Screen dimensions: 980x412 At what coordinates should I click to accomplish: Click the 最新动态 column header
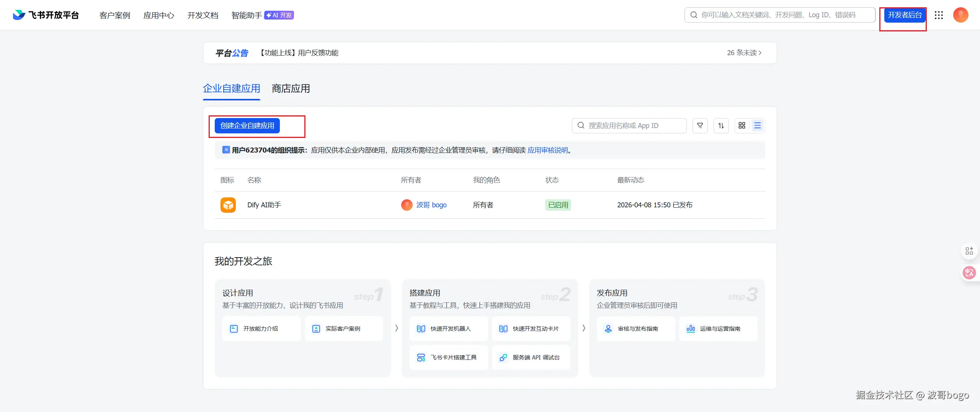[x=631, y=180]
